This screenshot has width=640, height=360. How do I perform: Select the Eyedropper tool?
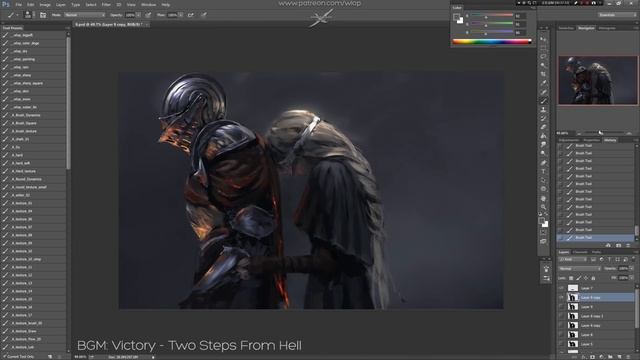point(543,83)
